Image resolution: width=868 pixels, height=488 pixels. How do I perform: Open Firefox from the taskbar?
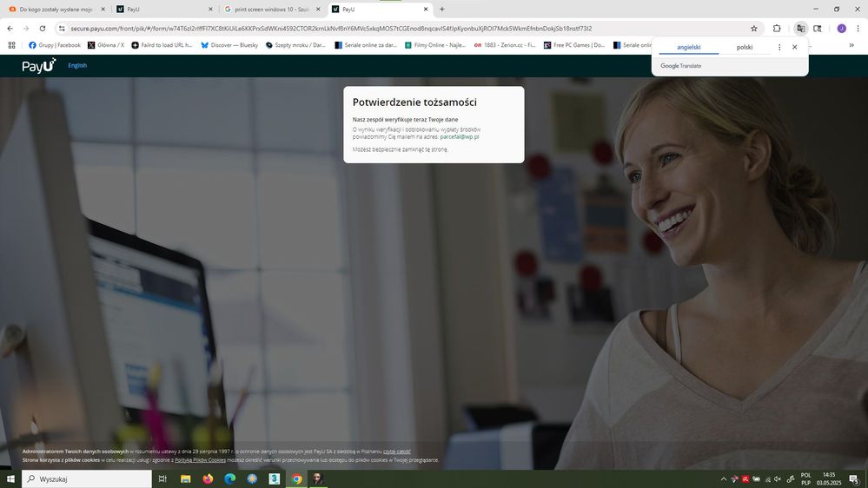pos(208,479)
